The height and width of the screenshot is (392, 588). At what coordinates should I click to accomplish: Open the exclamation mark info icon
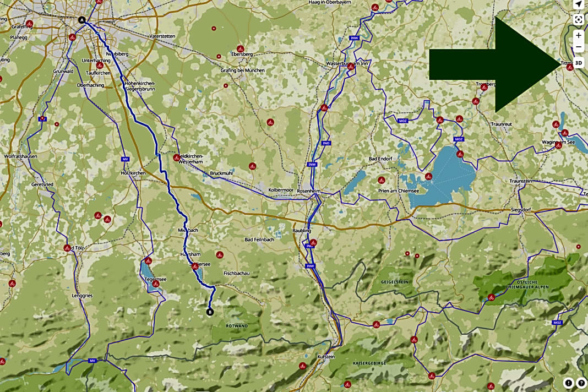pyautogui.click(x=569, y=383)
